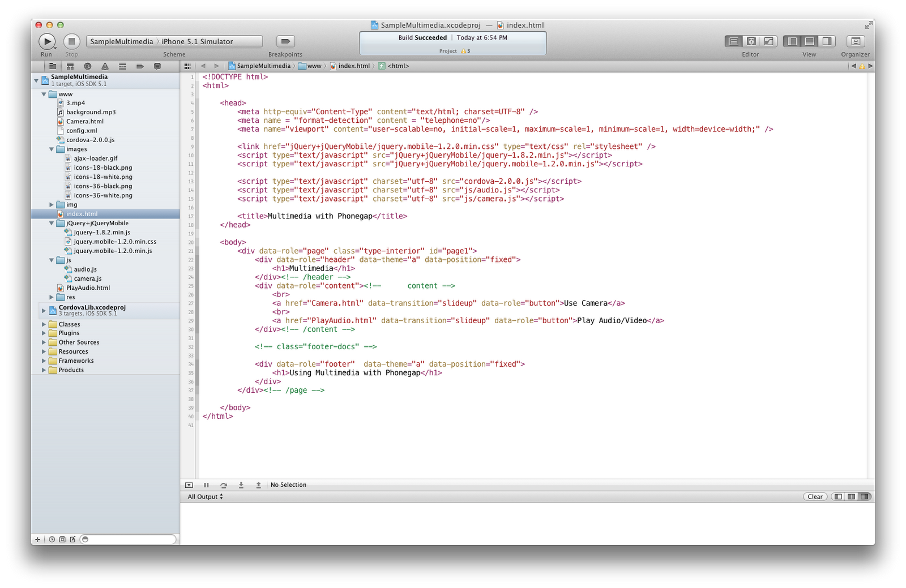
Task: Open Camera.html in the navigator
Action: 84,121
